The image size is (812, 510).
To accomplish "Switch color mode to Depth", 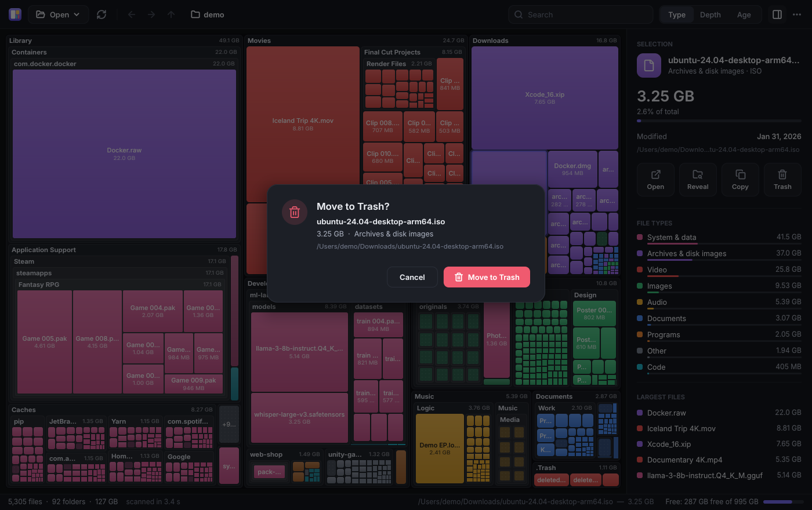I will pyautogui.click(x=710, y=14).
